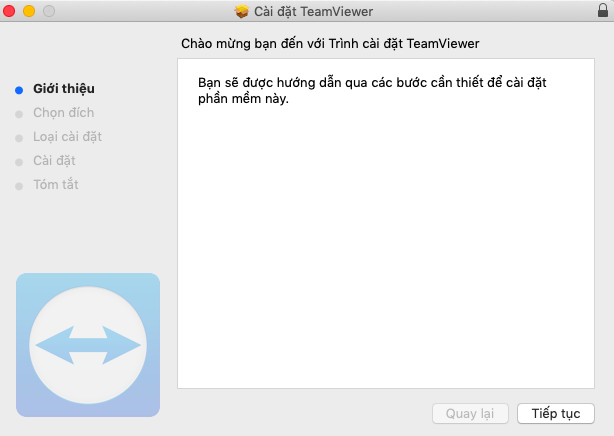The image size is (614, 436).
Task: Click the TeamViewer logo image
Action: 88,345
